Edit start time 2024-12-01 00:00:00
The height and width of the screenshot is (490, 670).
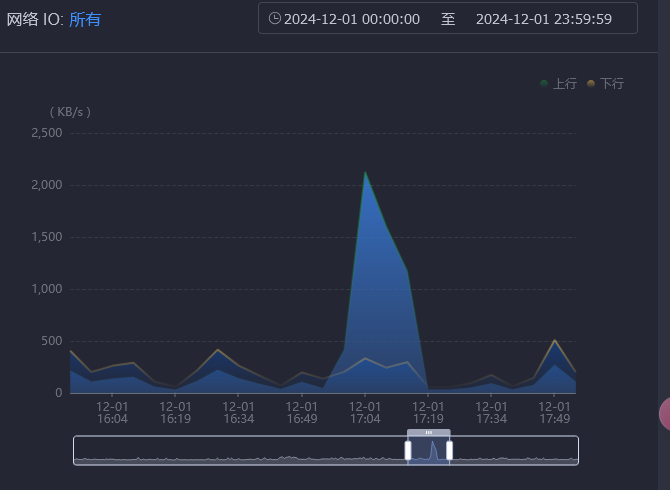pyautogui.click(x=352, y=19)
